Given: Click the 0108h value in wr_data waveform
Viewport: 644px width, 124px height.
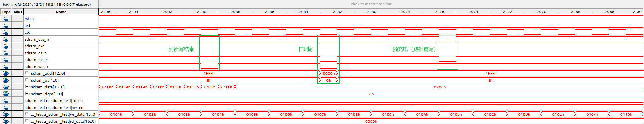Looking at the screenshot, I should [354, 114].
